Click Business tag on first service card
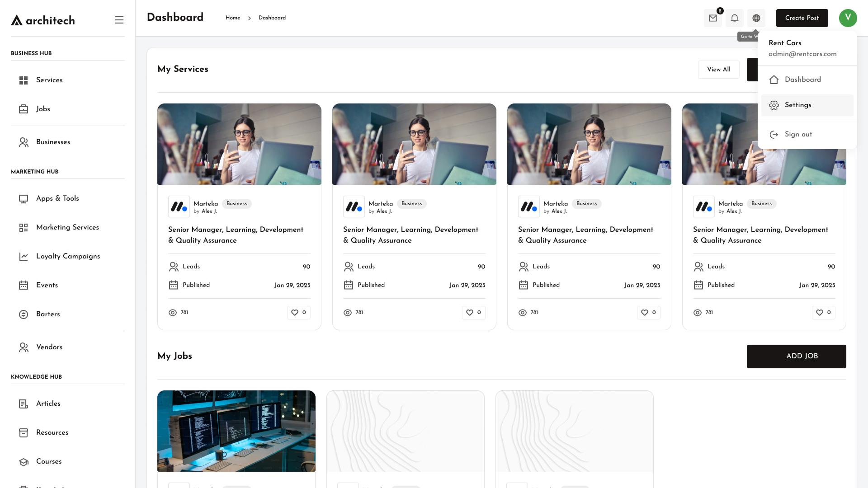The image size is (868, 488). coord(236,204)
